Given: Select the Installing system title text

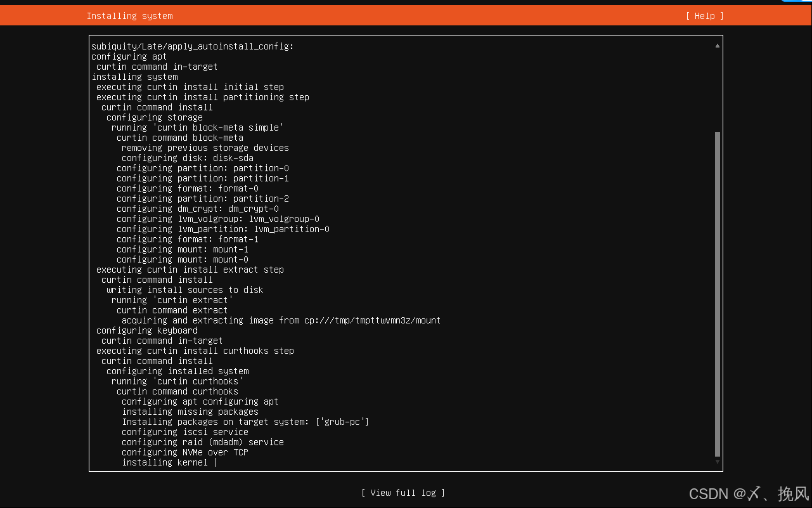Looking at the screenshot, I should pyautogui.click(x=129, y=15).
